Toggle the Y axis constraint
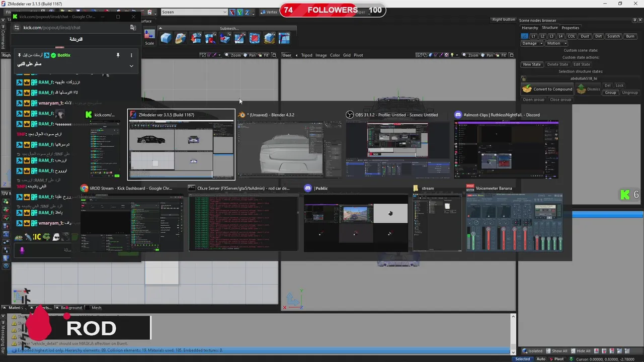This screenshot has height=362, width=644. tap(240, 12)
